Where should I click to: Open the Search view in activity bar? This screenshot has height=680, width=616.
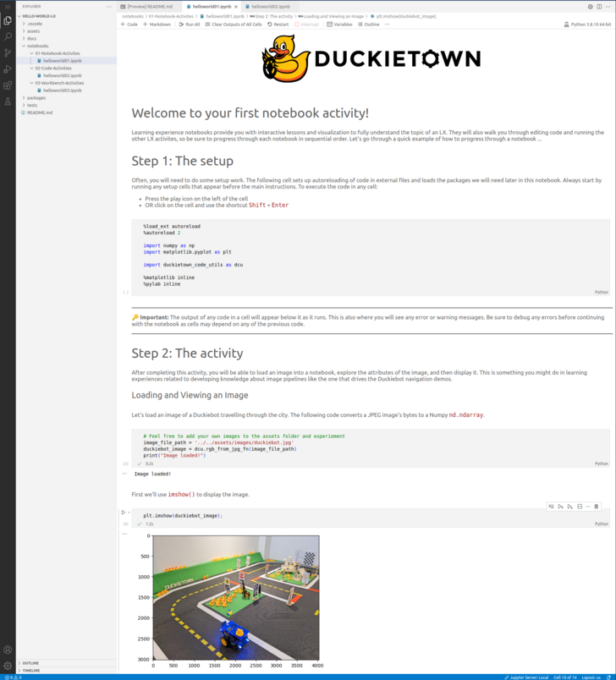point(8,36)
